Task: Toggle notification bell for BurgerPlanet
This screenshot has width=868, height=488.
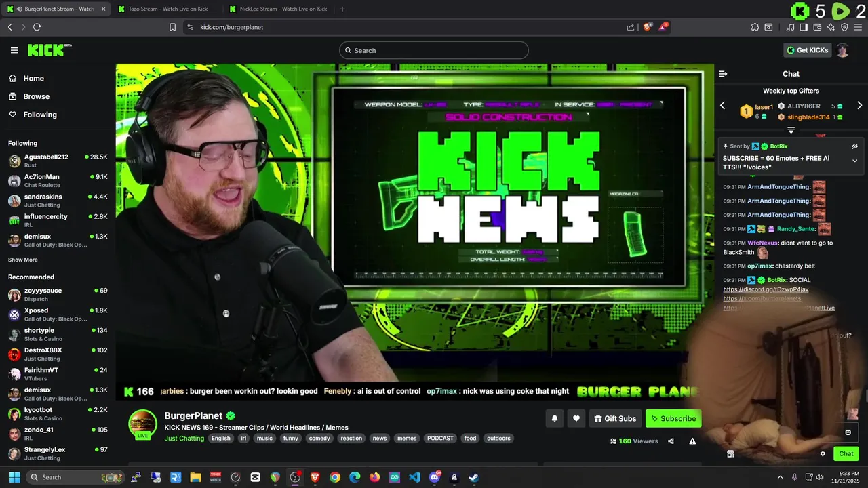Action: (x=554, y=419)
